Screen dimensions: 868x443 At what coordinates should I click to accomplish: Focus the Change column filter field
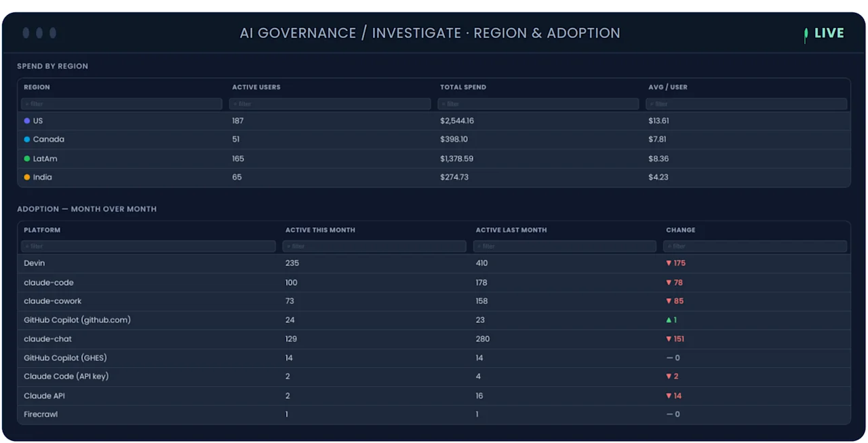click(x=755, y=246)
